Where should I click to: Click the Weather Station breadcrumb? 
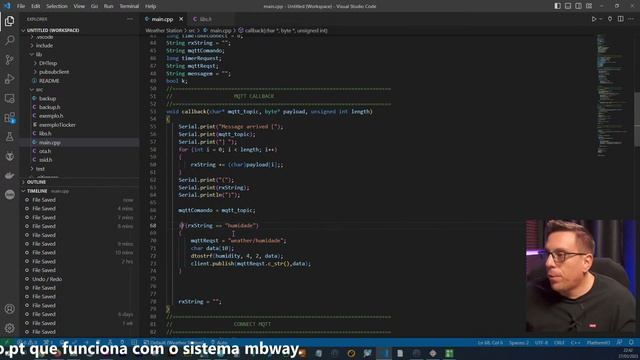pyautogui.click(x=164, y=30)
